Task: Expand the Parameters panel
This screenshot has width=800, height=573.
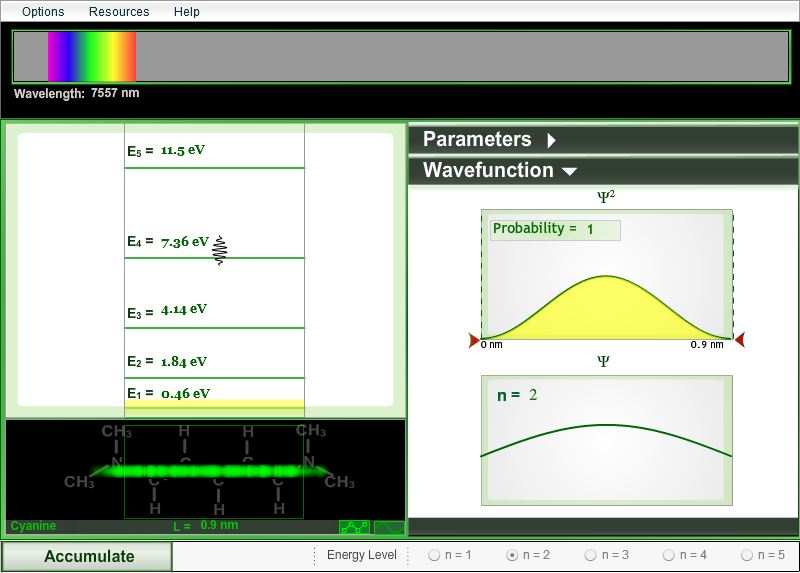Action: point(477,140)
